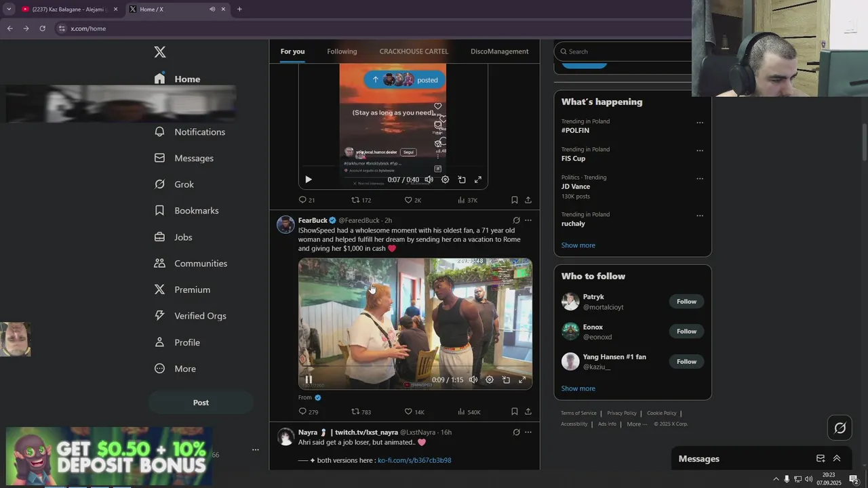Open Notifications in the sidebar
The width and height of the screenshot is (868, 488).
[189, 131]
